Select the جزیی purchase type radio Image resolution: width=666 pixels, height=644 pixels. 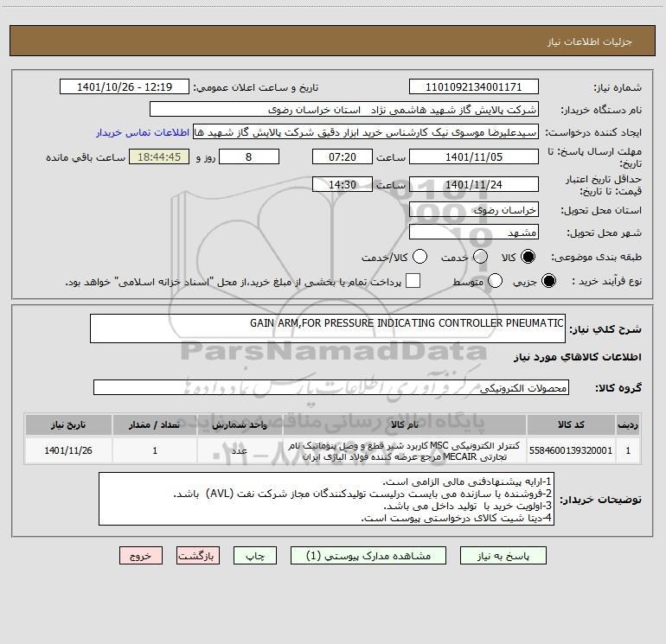click(548, 281)
